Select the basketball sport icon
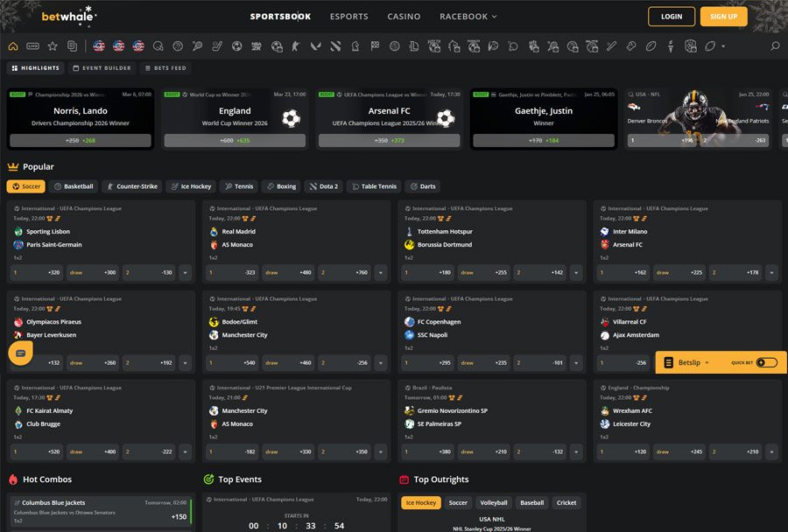This screenshot has width=788, height=532. pos(177,45)
